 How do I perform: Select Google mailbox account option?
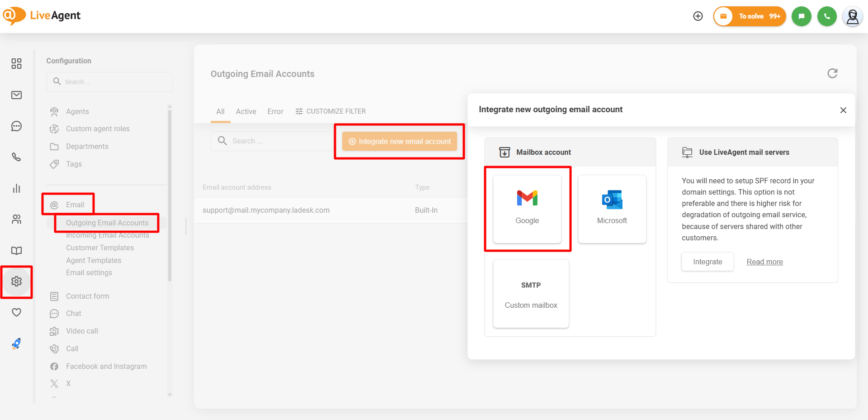tap(527, 209)
